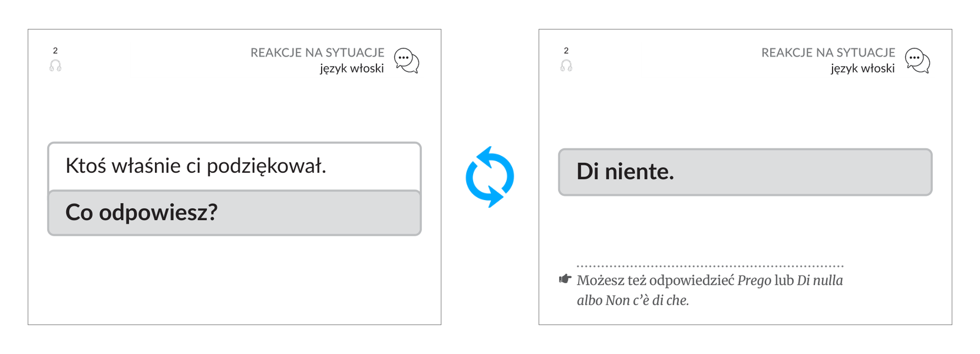Click headphones icon on right card
980x354 pixels.
click(x=566, y=65)
